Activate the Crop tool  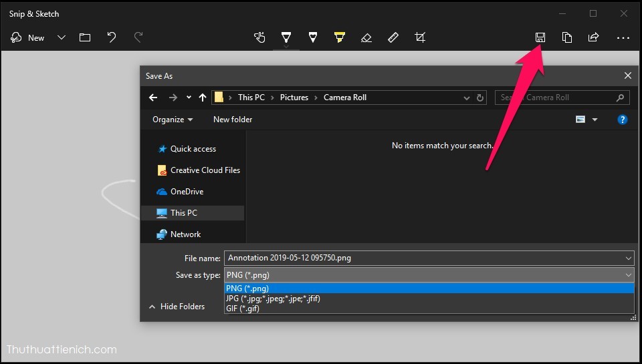[x=420, y=37]
